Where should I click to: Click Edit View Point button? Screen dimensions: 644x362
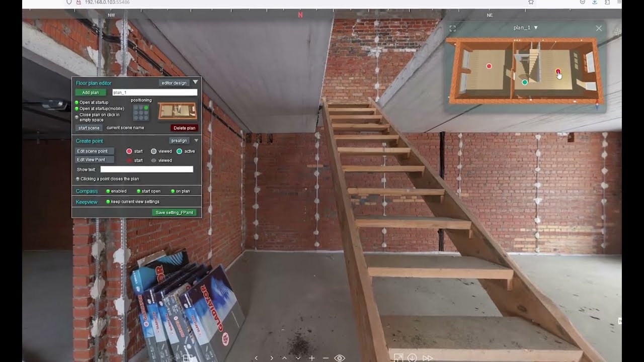[x=95, y=160]
